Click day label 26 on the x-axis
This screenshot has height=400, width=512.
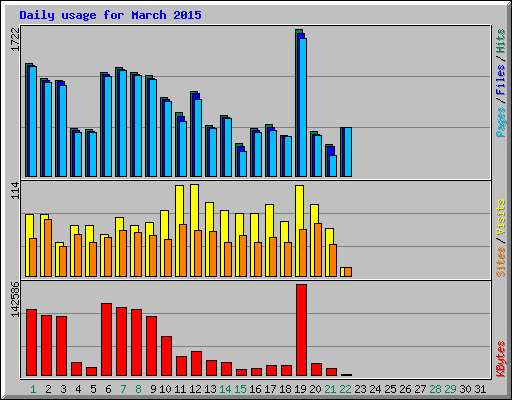[405, 389]
